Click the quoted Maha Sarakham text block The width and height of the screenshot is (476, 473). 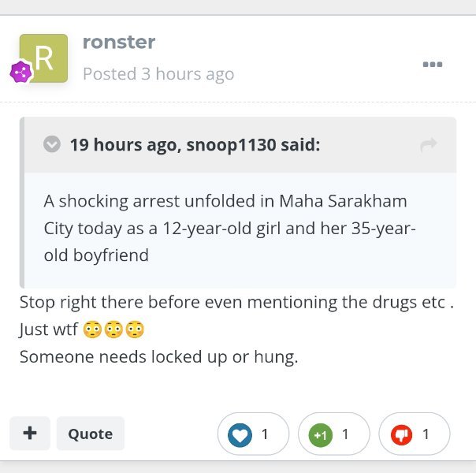click(230, 228)
